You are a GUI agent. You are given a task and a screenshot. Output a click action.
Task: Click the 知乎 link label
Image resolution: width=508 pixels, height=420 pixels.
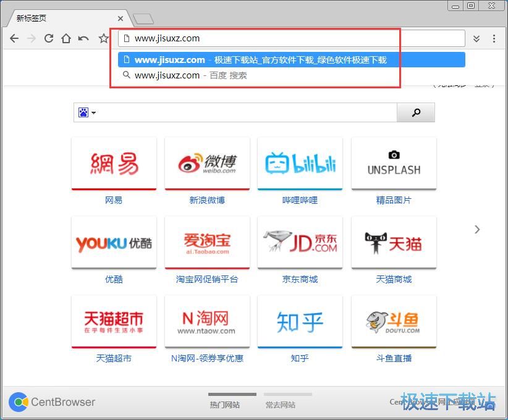[x=300, y=358]
